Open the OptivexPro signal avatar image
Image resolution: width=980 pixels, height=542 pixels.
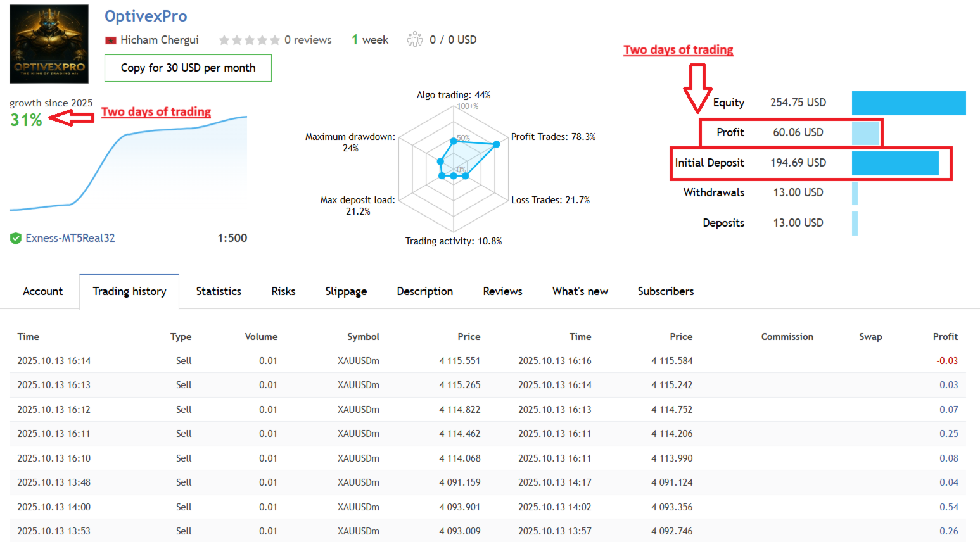tap(49, 44)
